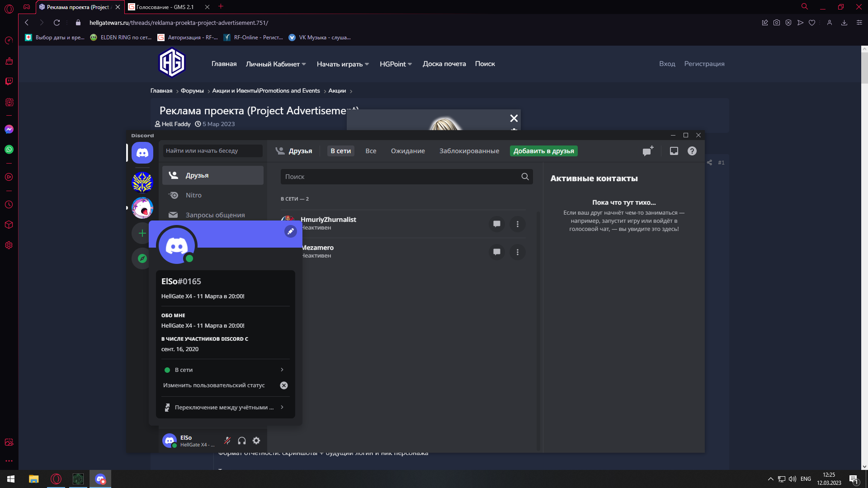Open Discord inbox icon
Screen dimensions: 868x488
click(674, 151)
